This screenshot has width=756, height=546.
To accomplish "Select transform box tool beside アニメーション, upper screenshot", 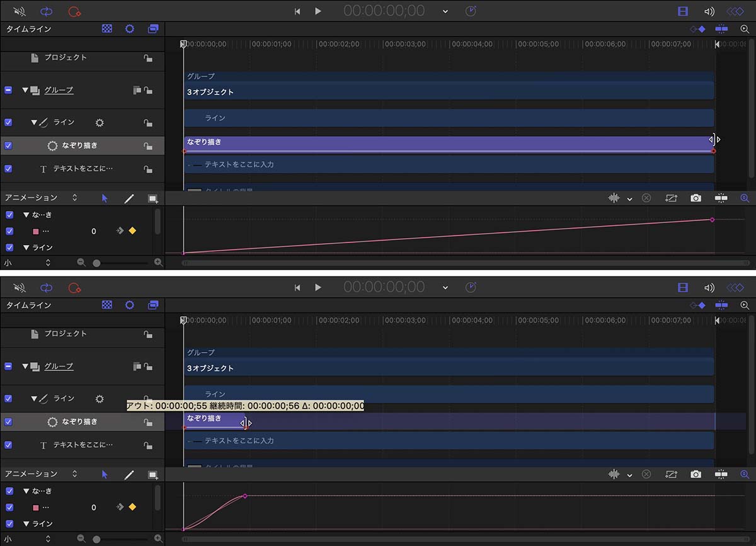I will pos(153,198).
